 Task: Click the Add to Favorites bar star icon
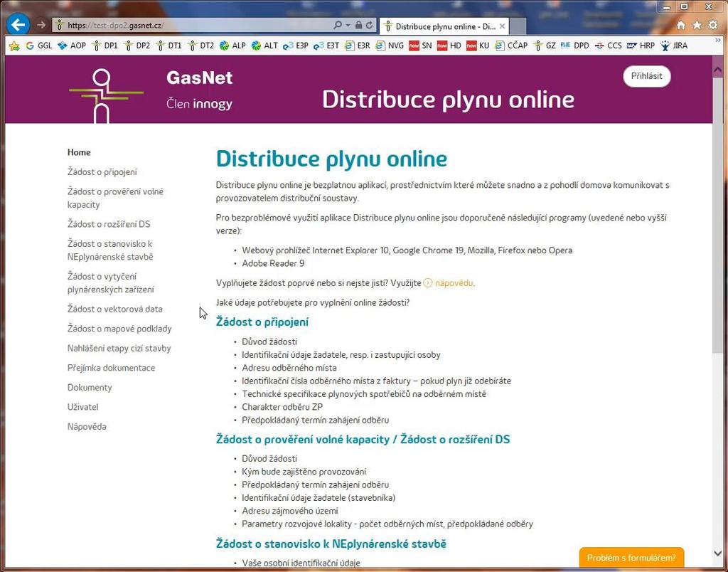click(14, 46)
